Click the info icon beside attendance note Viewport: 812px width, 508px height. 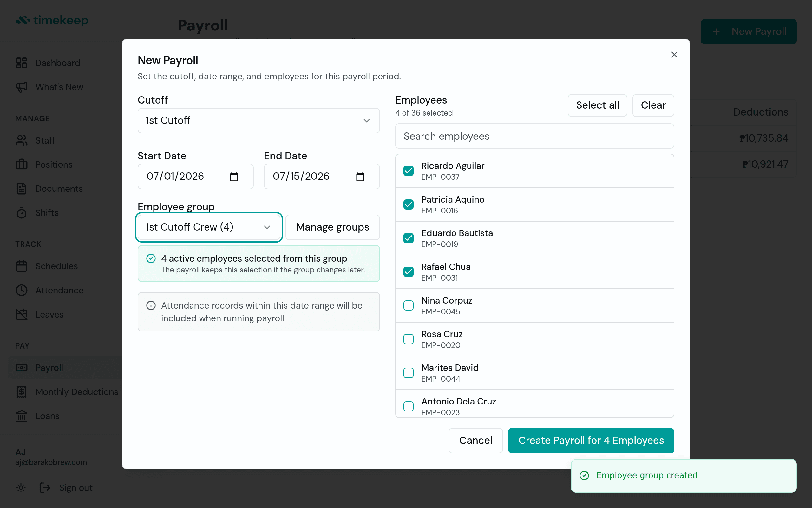(x=151, y=305)
